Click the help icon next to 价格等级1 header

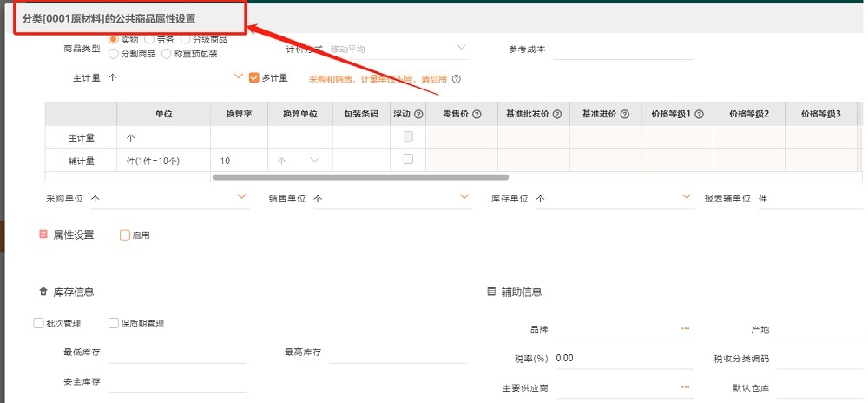699,115
